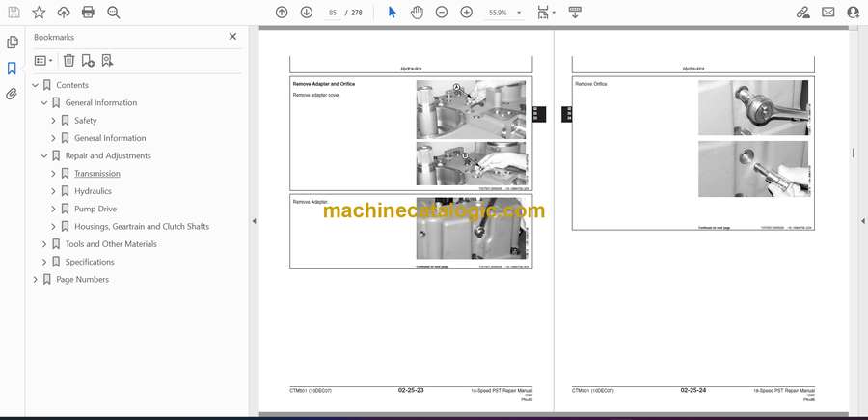The image size is (868, 420).
Task: Collapse the Repair and Adjustments section
Action: 43,155
